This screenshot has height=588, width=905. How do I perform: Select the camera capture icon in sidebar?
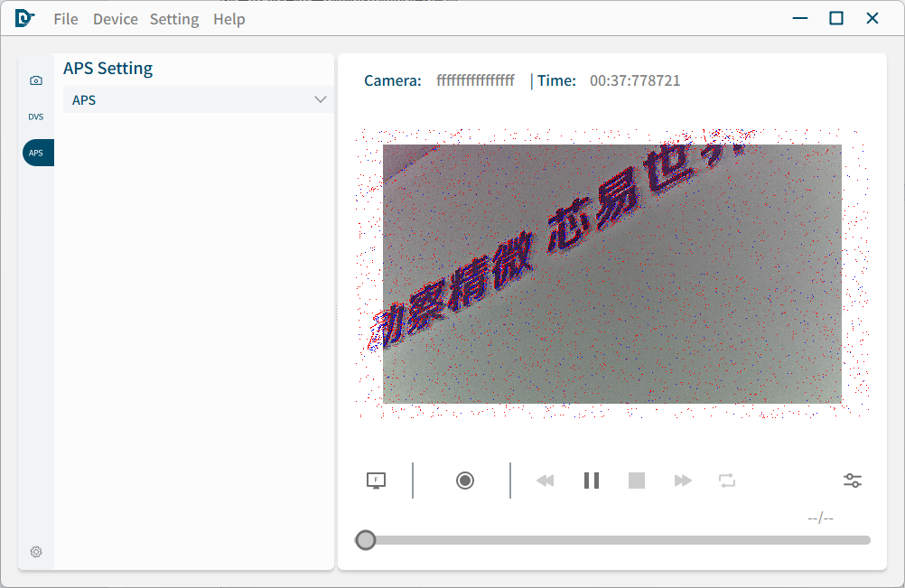point(36,79)
